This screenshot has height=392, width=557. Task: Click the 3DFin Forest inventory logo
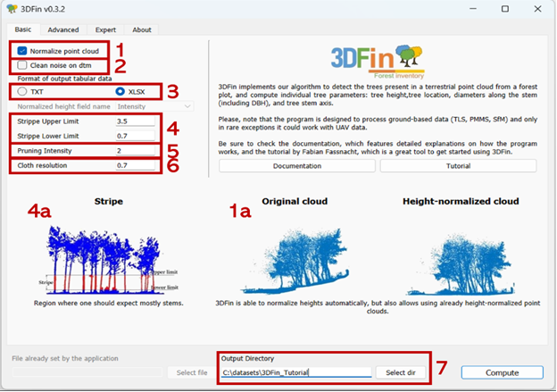click(378, 62)
